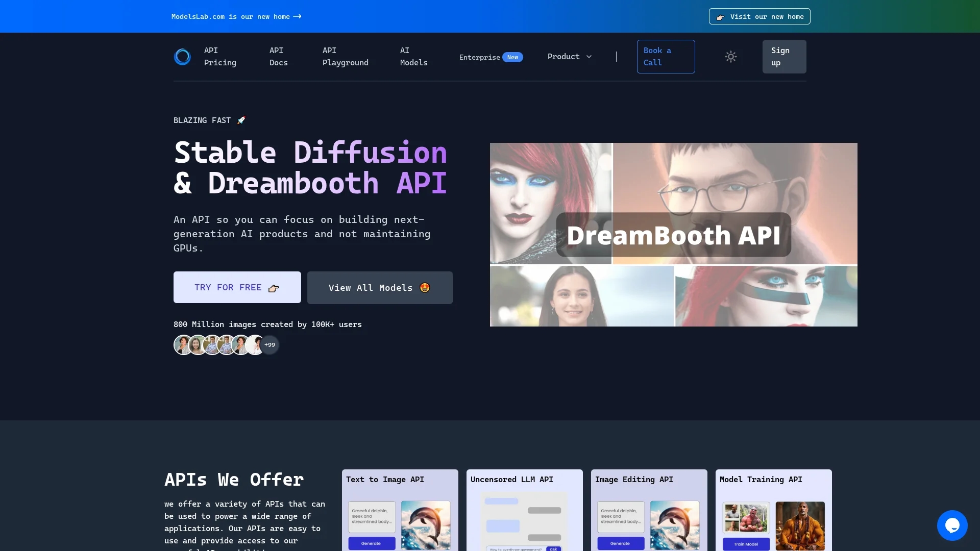This screenshot has height=551, width=980.
Task: Open API Docs in navigation
Action: coord(279,57)
